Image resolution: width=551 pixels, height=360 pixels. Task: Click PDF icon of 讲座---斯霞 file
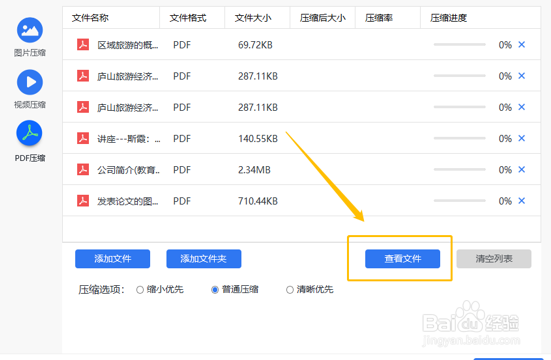(83, 138)
